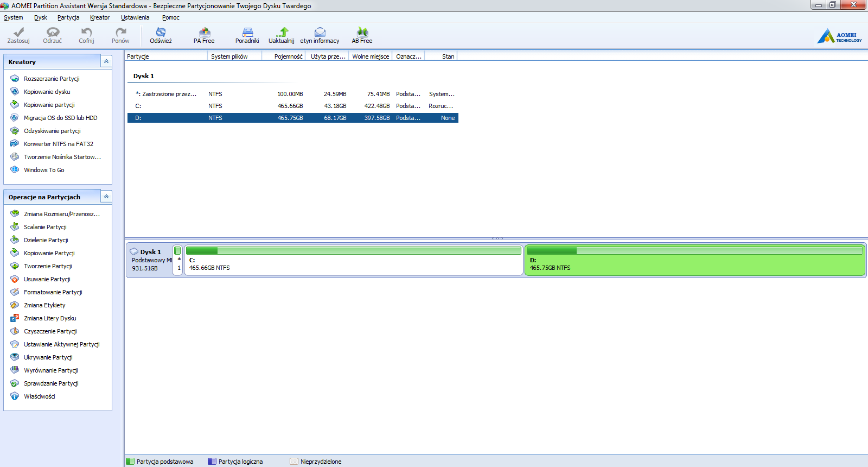This screenshot has height=467, width=868.
Task: Click the Nieprzydzielone legend swatch
Action: click(294, 462)
